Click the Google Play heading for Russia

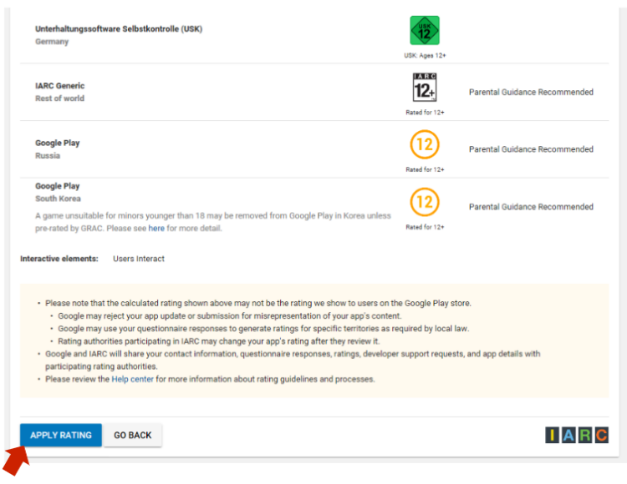(57, 143)
